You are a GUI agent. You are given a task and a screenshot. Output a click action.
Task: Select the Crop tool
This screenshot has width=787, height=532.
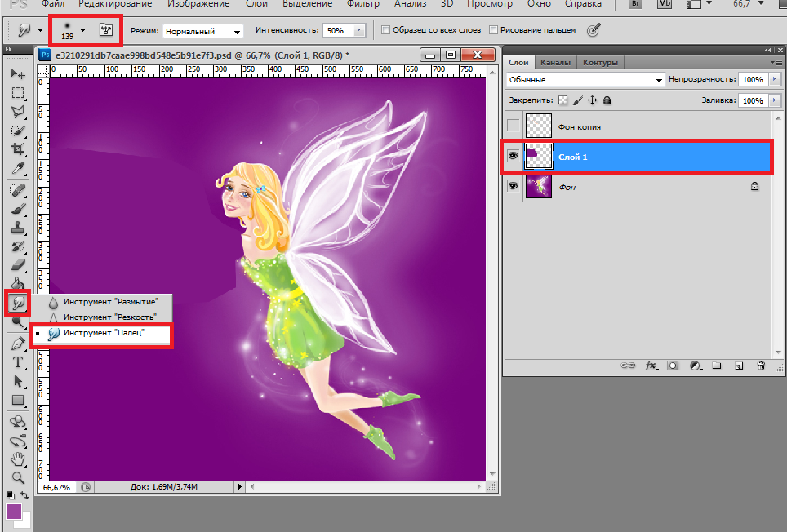tap(17, 149)
